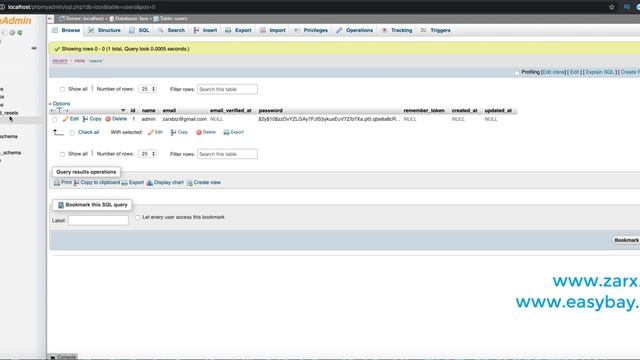Viewport: 640px width, 360px height.
Task: Click Copy to clipboard
Action: pos(97,182)
